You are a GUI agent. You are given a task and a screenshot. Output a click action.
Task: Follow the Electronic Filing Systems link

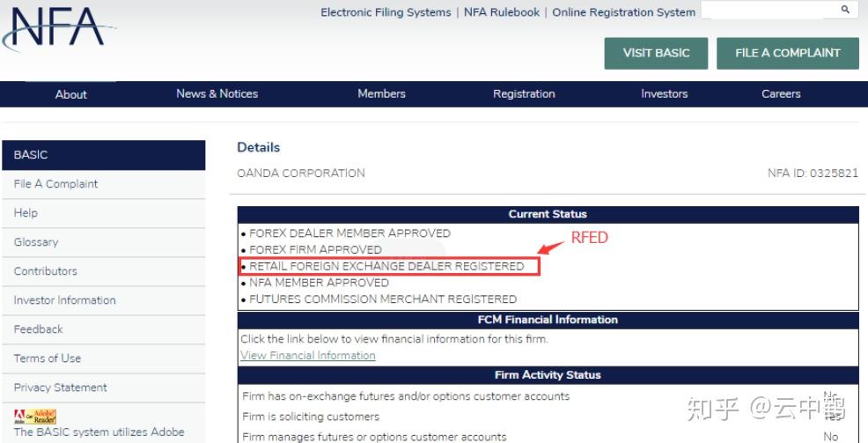[x=386, y=12]
